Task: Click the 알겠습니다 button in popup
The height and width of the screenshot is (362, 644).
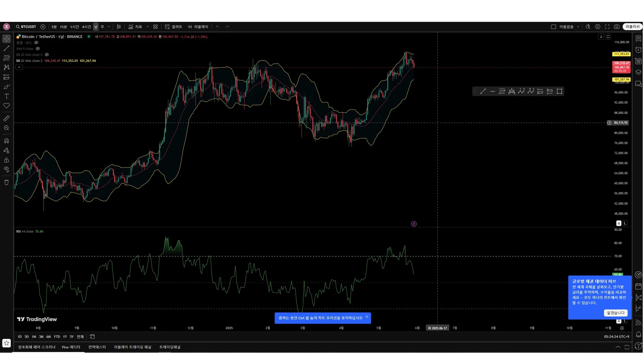Action: [x=615, y=313]
